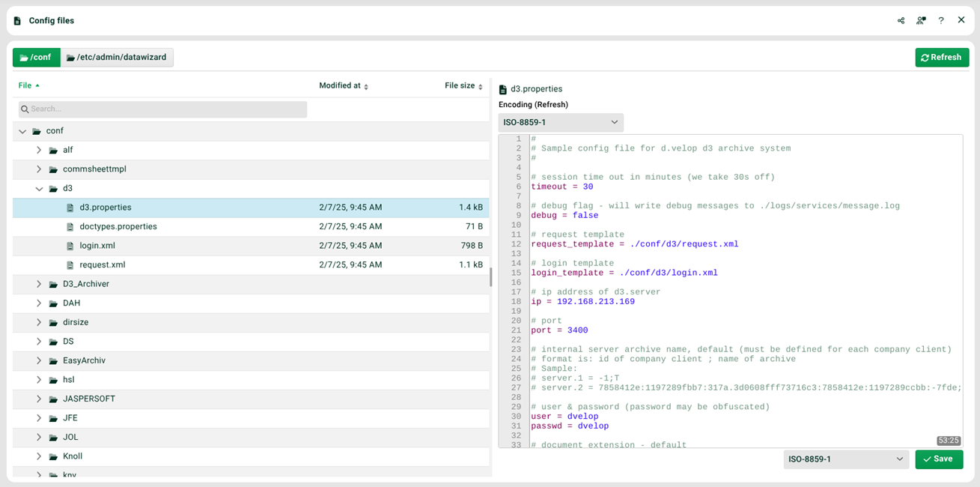This screenshot has height=487, width=980.
Task: Expand the D3_Archiver folder
Action: (x=39, y=284)
